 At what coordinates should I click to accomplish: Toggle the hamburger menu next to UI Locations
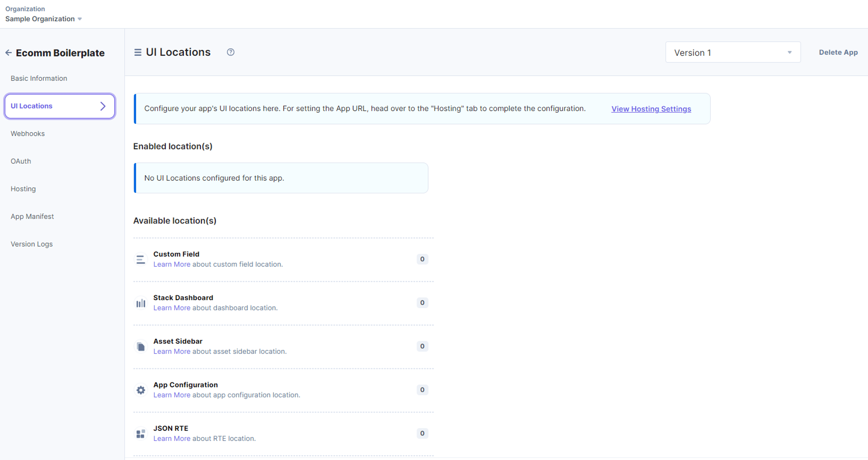137,52
